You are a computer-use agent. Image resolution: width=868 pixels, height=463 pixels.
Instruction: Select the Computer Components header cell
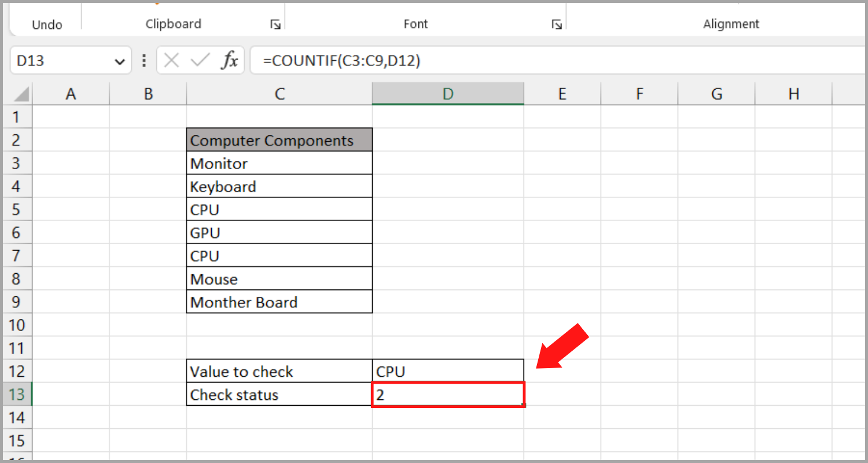point(279,139)
